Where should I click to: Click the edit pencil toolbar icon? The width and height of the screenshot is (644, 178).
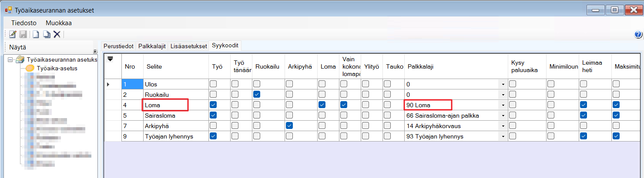[13, 34]
